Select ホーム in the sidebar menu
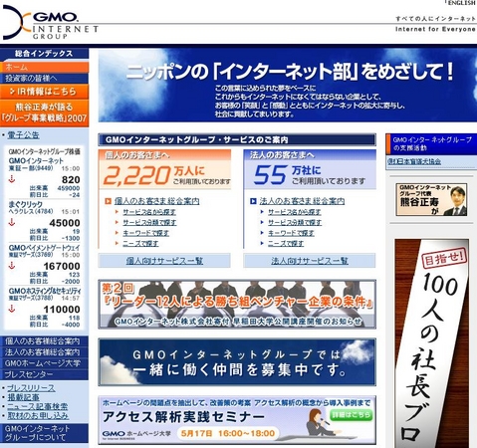Image resolution: width=477 pixels, height=448 pixels. [x=44, y=67]
